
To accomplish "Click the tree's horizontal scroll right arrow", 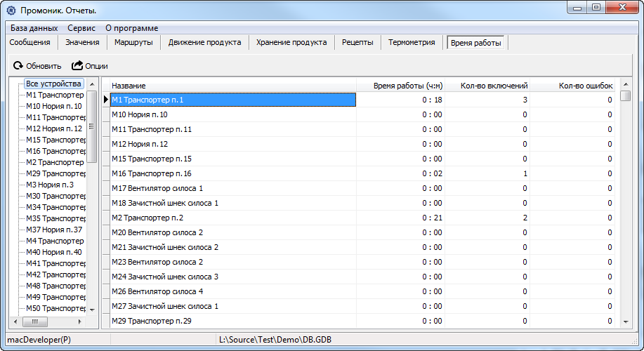I will 79,322.
